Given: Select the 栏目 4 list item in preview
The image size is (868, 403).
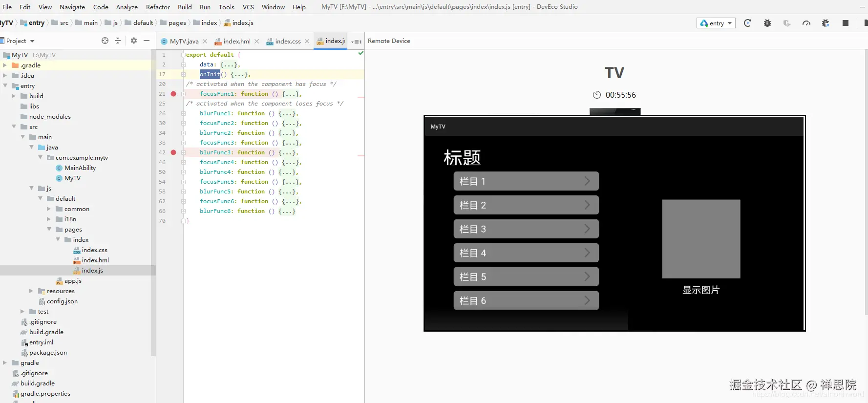Looking at the screenshot, I should point(526,253).
